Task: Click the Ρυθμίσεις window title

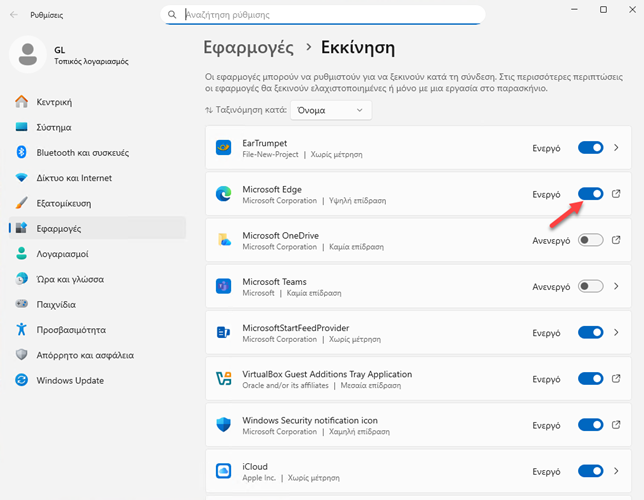Action: [x=46, y=15]
